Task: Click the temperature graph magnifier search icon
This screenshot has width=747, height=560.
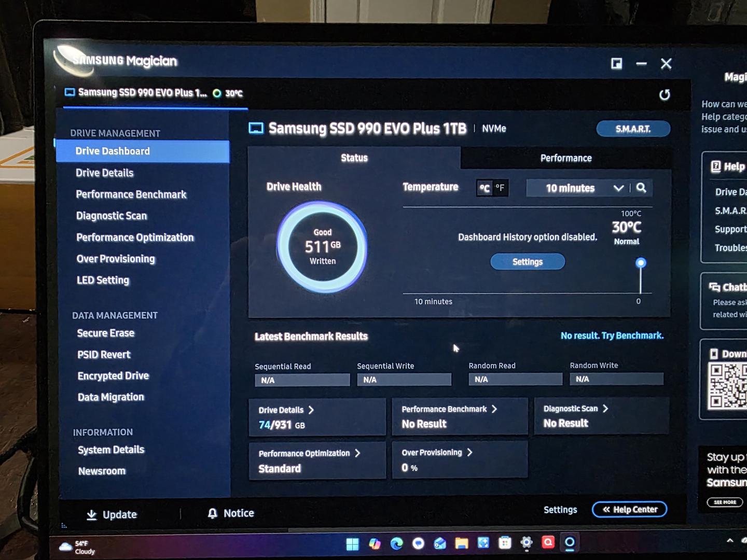Action: coord(641,188)
